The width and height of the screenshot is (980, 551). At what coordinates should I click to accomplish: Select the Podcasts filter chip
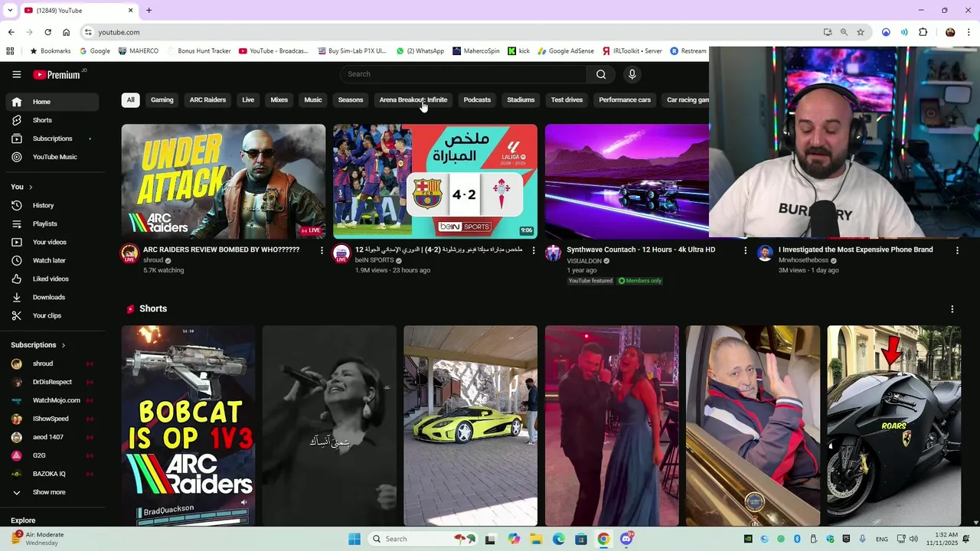(x=477, y=99)
